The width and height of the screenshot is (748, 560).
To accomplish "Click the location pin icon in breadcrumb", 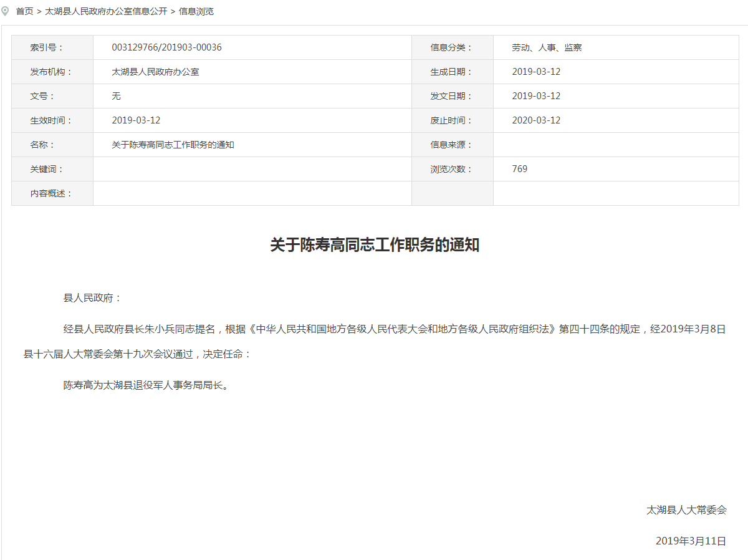I will click(6, 11).
